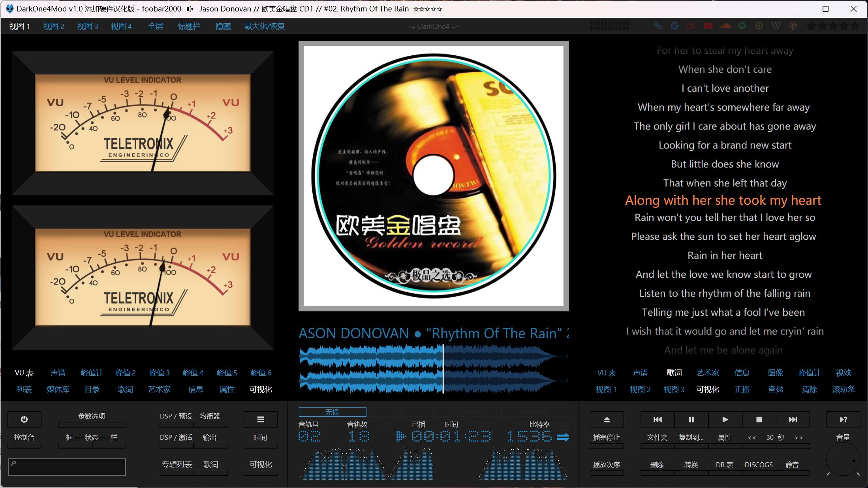Image resolution: width=868 pixels, height=488 pixels.
Task: Open the podcast icon beside Wikipedia
Action: (x=793, y=26)
